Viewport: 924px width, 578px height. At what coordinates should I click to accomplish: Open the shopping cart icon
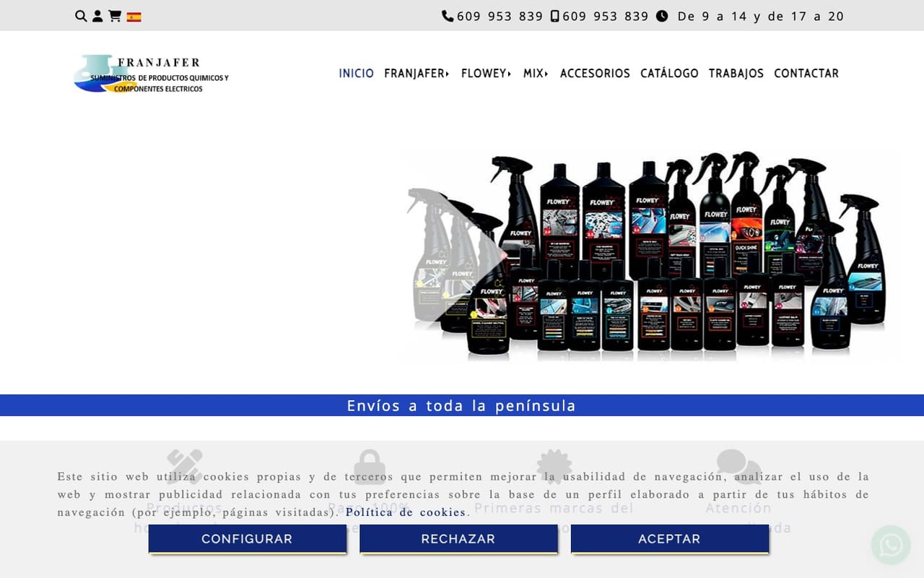(x=115, y=16)
